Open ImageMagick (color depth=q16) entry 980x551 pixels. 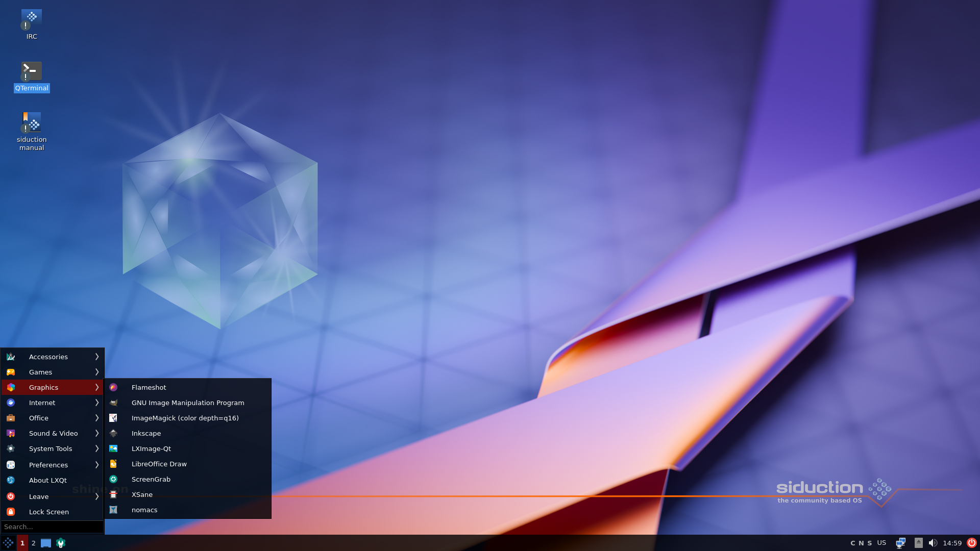pyautogui.click(x=187, y=418)
